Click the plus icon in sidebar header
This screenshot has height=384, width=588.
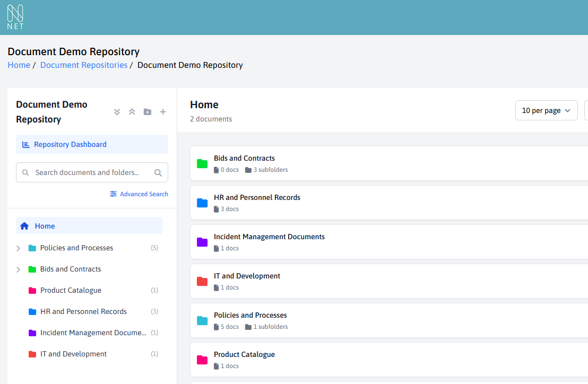pos(163,112)
